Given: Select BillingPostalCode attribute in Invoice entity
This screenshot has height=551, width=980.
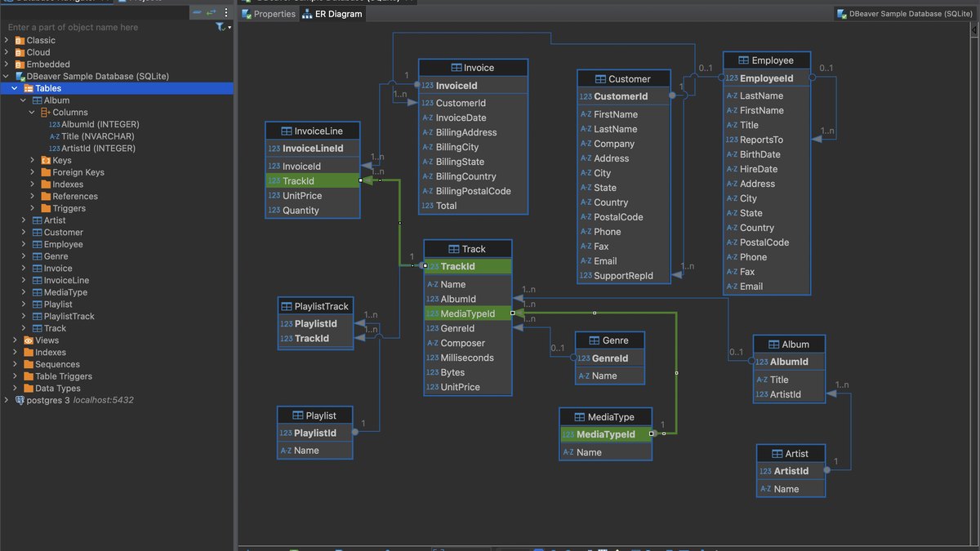Looking at the screenshot, I should point(473,191).
